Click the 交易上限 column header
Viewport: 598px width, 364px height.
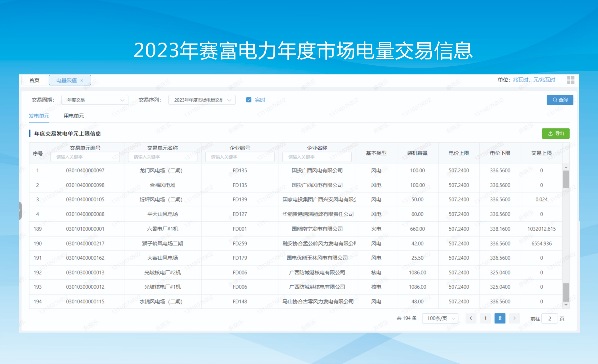tap(541, 153)
